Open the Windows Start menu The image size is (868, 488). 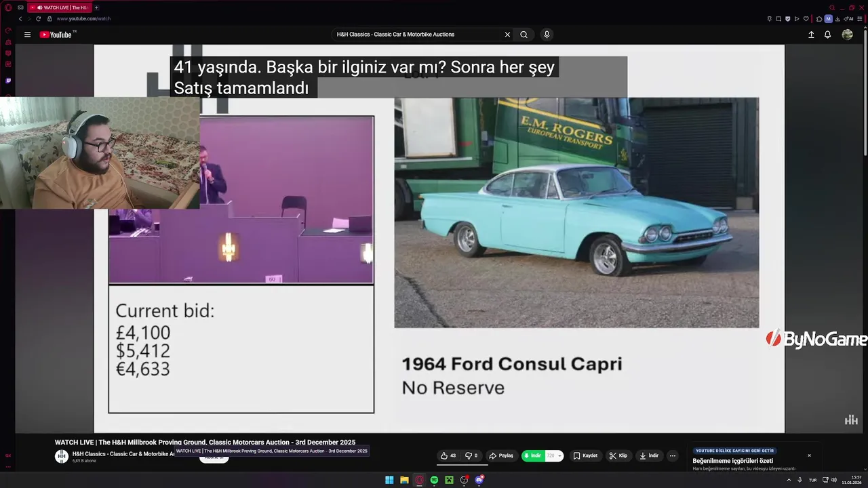click(389, 480)
